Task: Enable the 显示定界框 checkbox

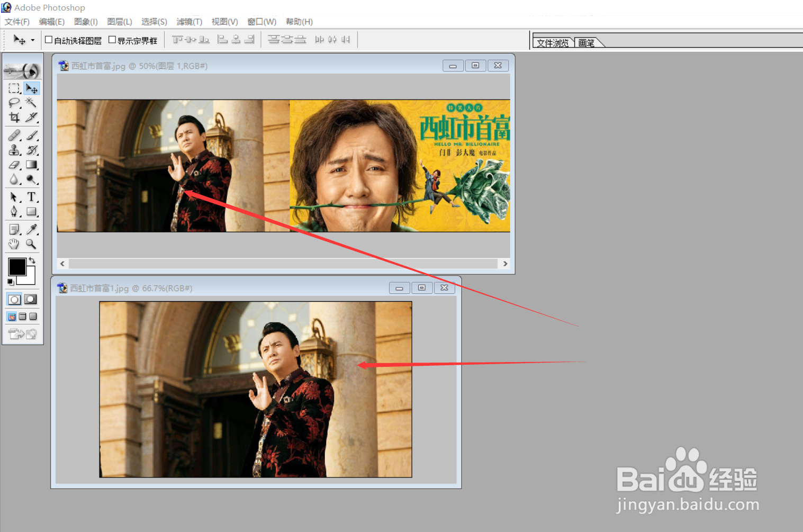Action: coord(112,40)
